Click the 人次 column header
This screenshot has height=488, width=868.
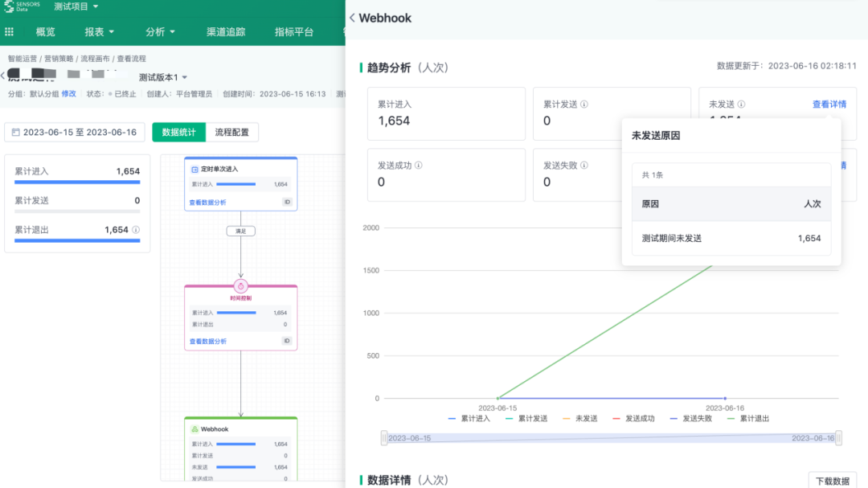pos(812,204)
